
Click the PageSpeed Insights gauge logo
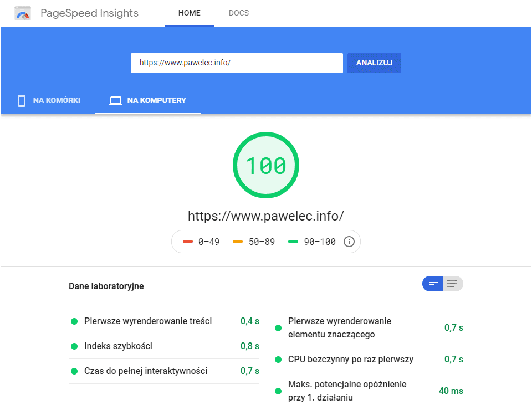(x=23, y=13)
